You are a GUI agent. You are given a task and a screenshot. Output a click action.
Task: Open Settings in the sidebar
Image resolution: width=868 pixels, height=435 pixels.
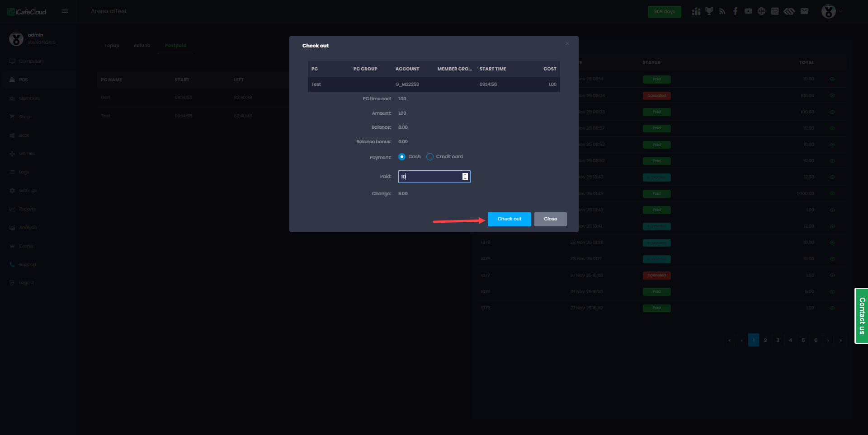coord(28,191)
